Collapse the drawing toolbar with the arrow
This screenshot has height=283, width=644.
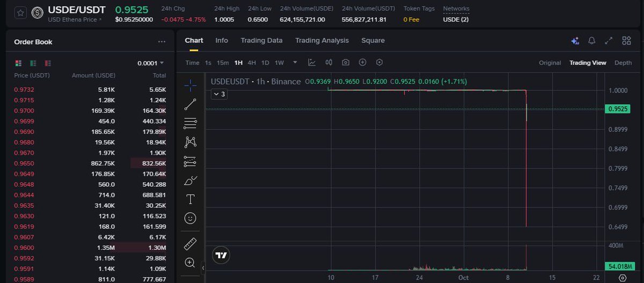(203, 267)
